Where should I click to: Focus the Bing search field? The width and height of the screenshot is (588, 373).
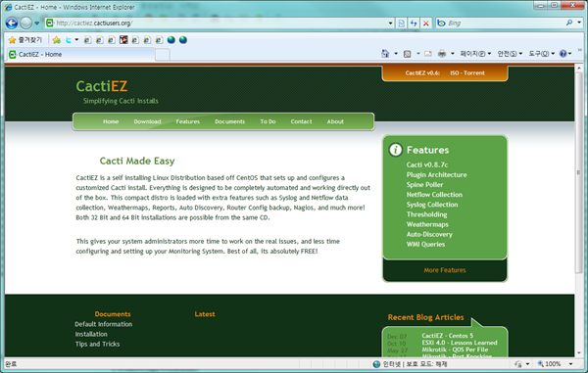(x=506, y=23)
